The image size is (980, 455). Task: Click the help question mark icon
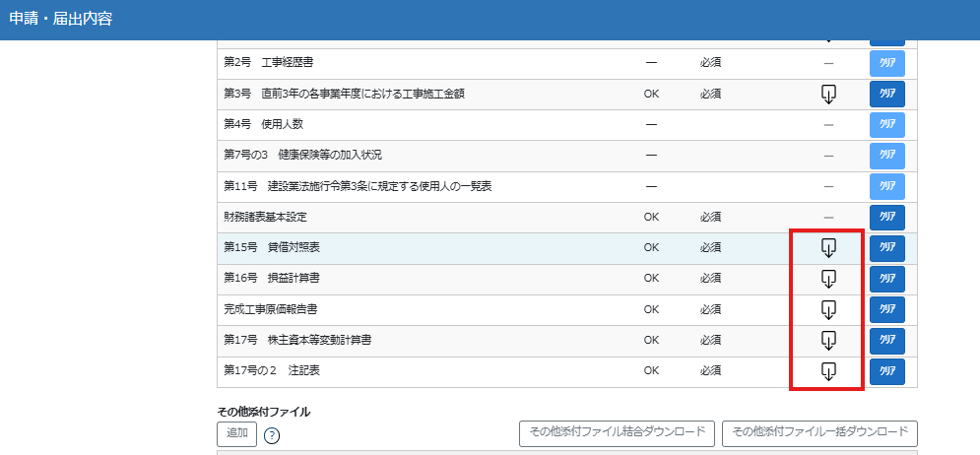click(x=272, y=435)
